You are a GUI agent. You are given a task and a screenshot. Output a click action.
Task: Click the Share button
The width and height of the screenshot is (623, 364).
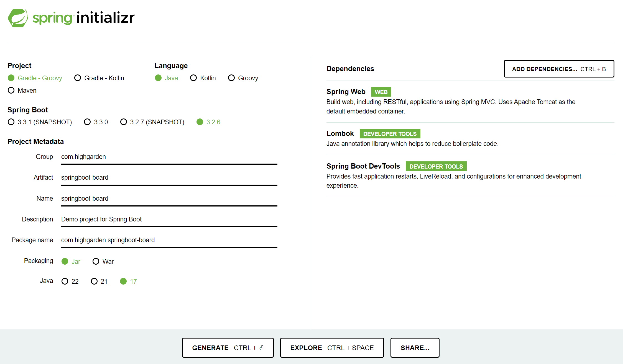click(x=415, y=348)
